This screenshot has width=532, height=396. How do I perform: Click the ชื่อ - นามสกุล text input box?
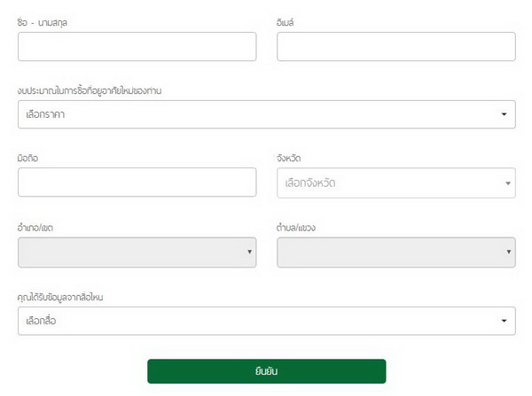pos(137,47)
